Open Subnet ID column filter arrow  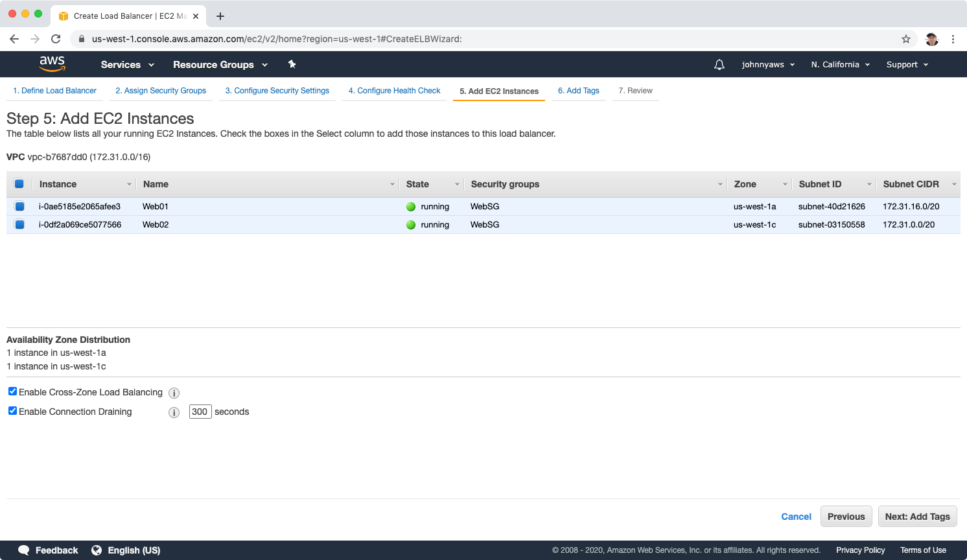tap(869, 185)
